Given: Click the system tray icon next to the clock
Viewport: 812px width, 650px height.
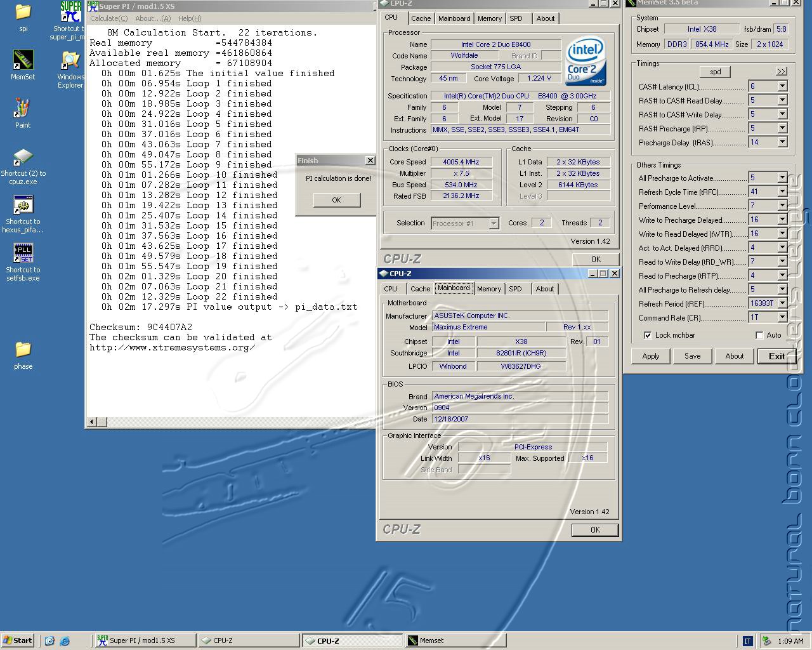Looking at the screenshot, I should click(x=766, y=641).
